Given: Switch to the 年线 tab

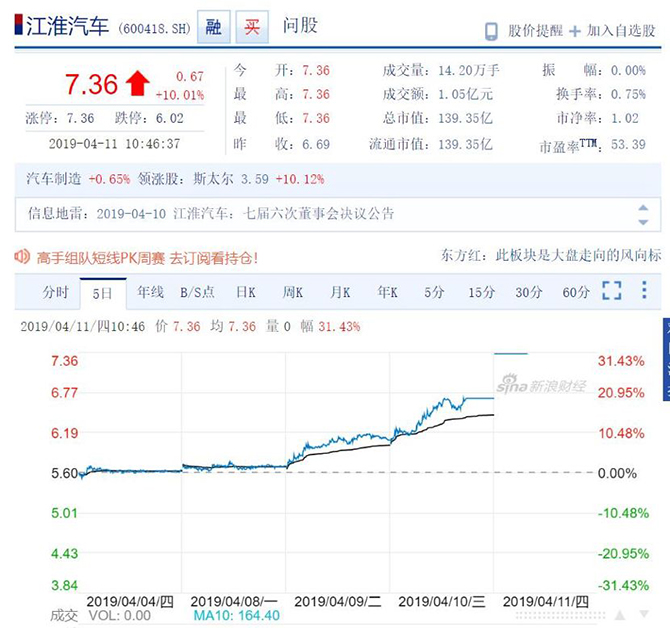Looking at the screenshot, I should point(150,292).
